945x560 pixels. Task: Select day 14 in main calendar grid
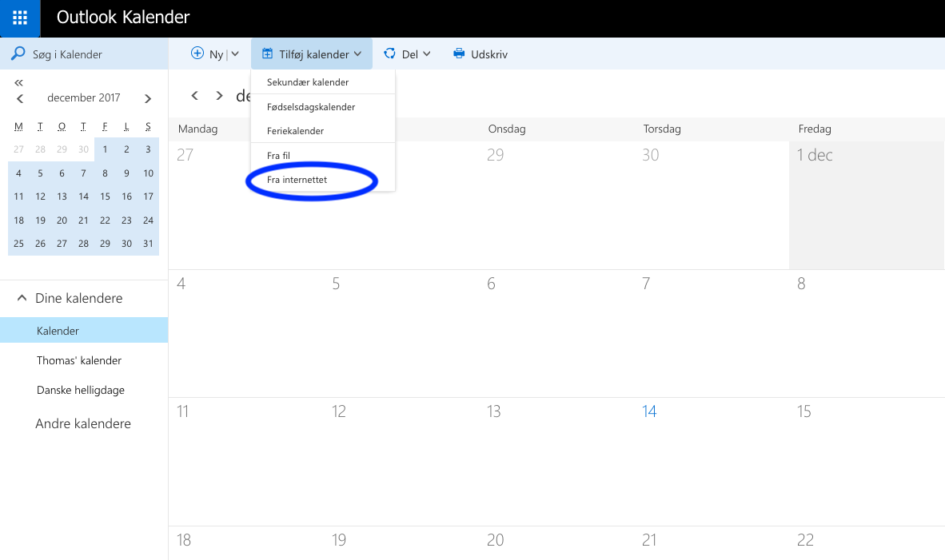click(x=649, y=411)
